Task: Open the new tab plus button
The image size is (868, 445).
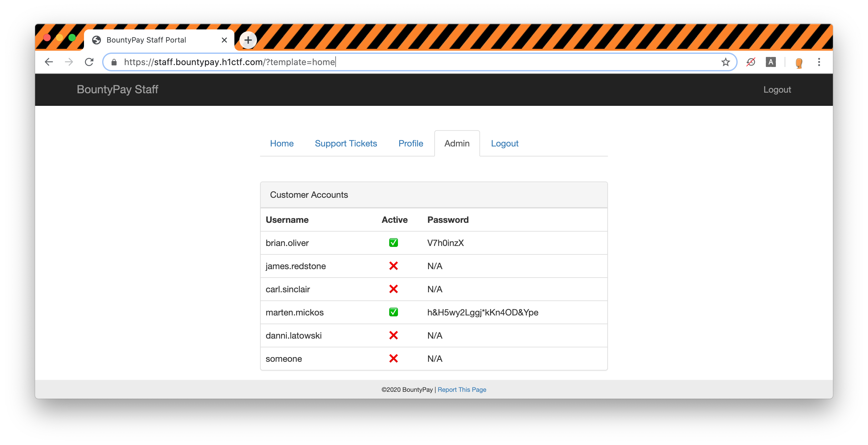Action: coord(248,40)
